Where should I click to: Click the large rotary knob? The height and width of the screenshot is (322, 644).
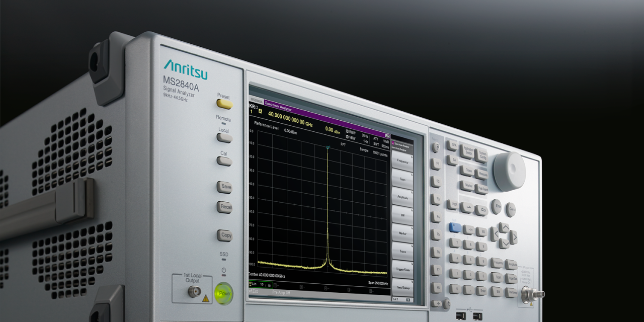tap(509, 171)
